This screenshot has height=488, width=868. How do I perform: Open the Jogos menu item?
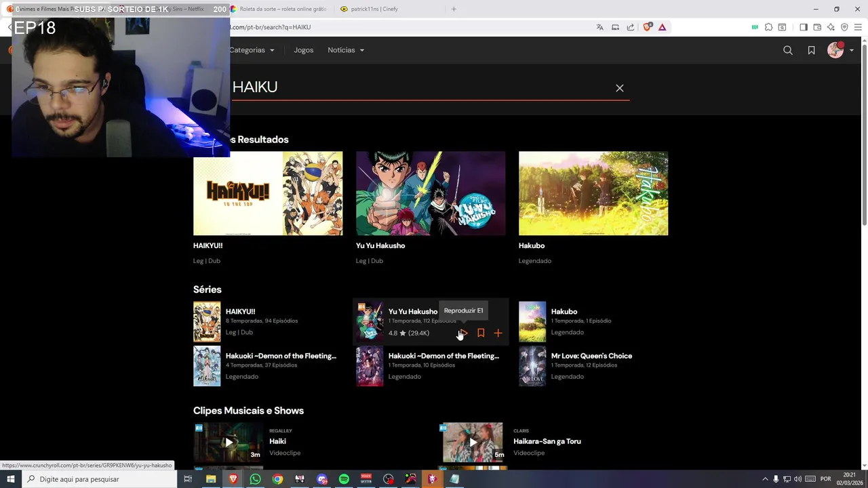coord(304,50)
